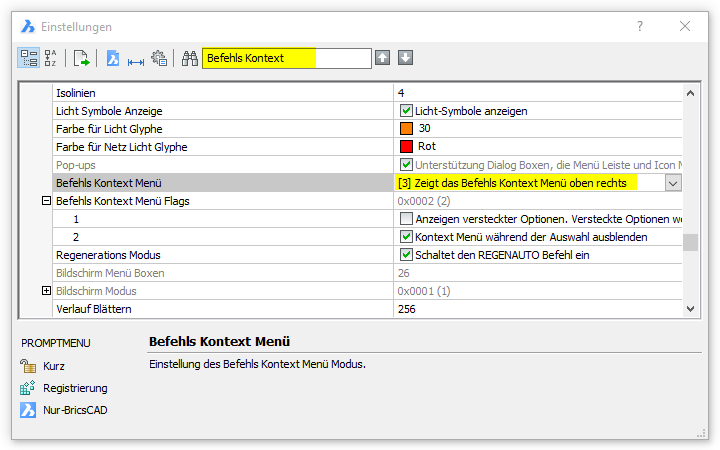This screenshot has width=720, height=450.
Task: Open the BricsCAD drawing settings icon
Action: tap(113, 58)
